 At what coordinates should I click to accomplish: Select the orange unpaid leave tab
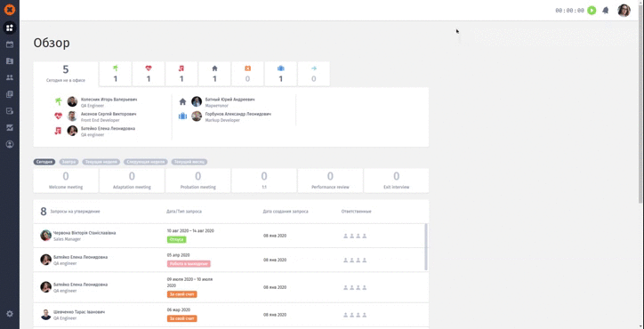[247, 74]
